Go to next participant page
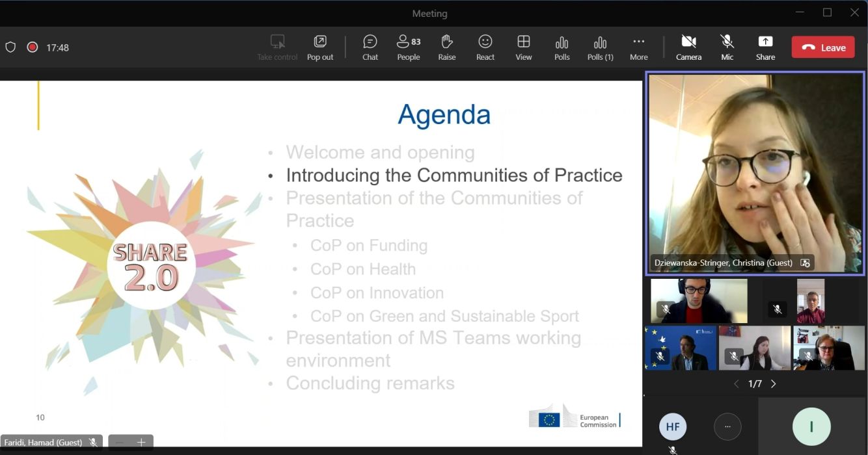The image size is (868, 455). point(774,384)
